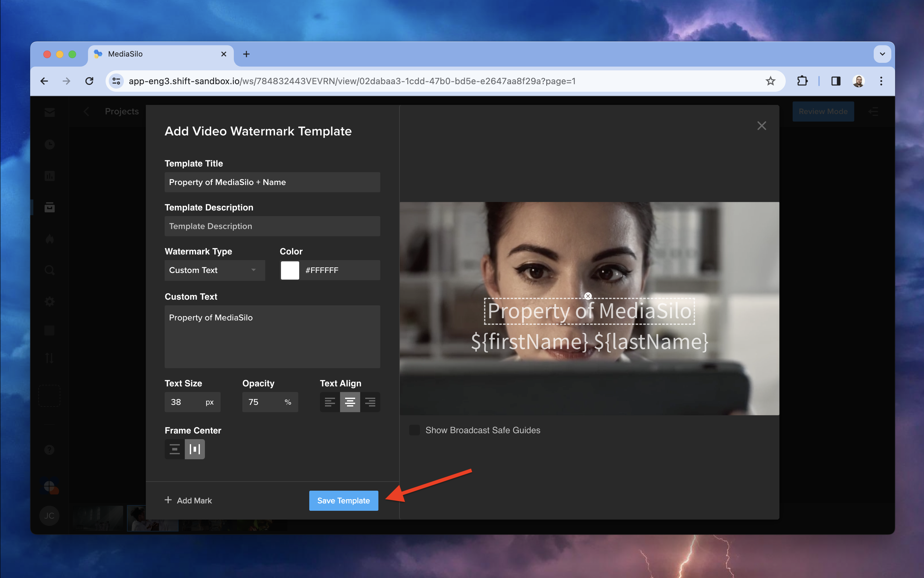Open the settings gear icon in sidebar
Screen dimensions: 924x578
click(x=50, y=302)
